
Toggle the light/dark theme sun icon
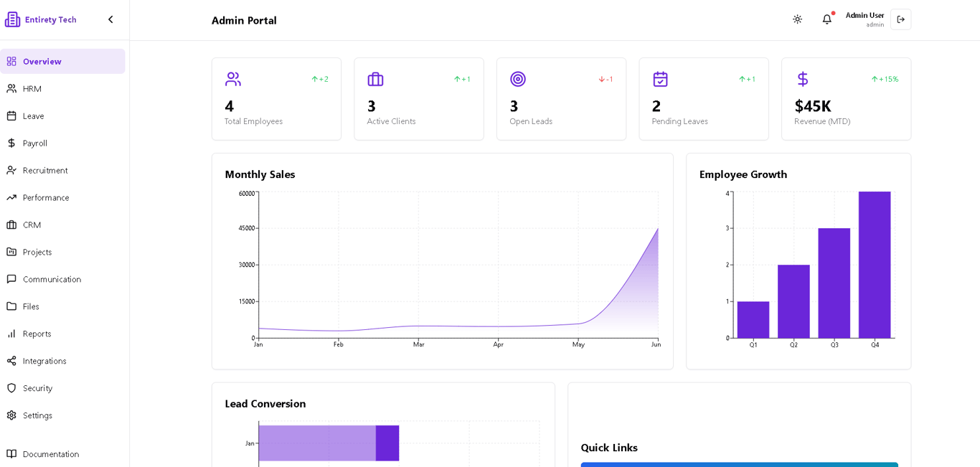click(797, 19)
